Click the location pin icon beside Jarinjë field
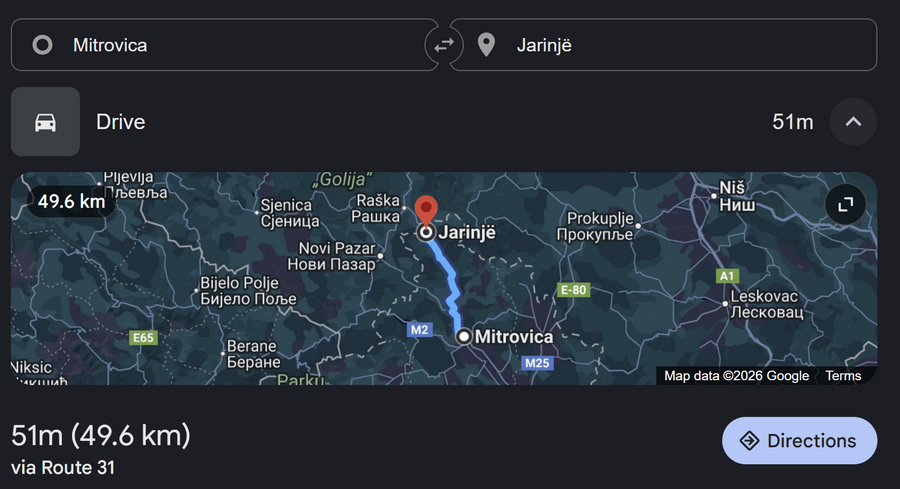 [x=486, y=45]
